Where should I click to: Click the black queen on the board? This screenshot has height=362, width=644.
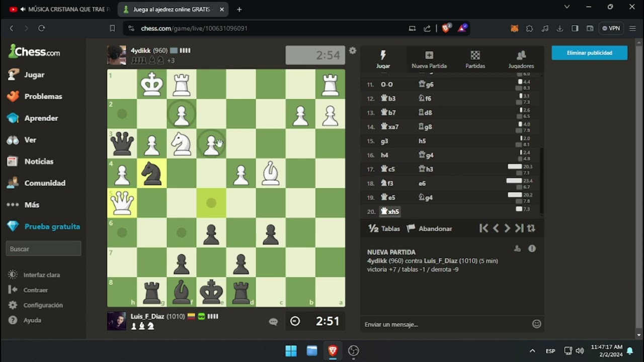(x=122, y=144)
